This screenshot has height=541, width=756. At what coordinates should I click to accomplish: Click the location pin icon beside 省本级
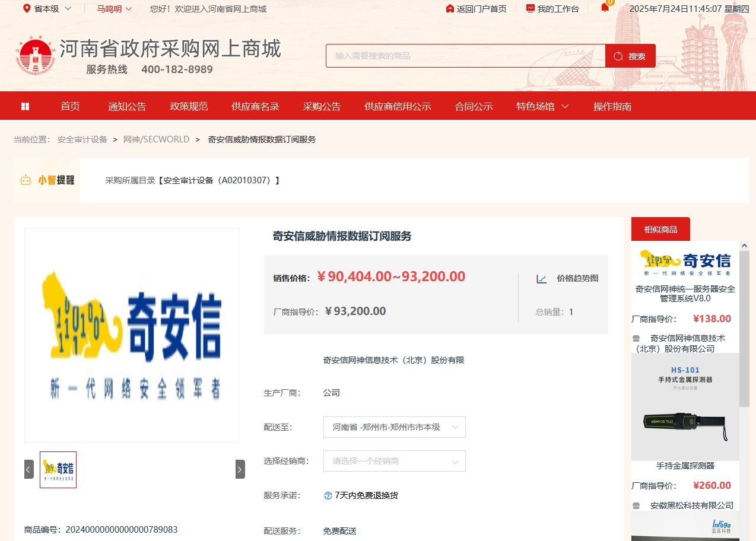pyautogui.click(x=27, y=8)
